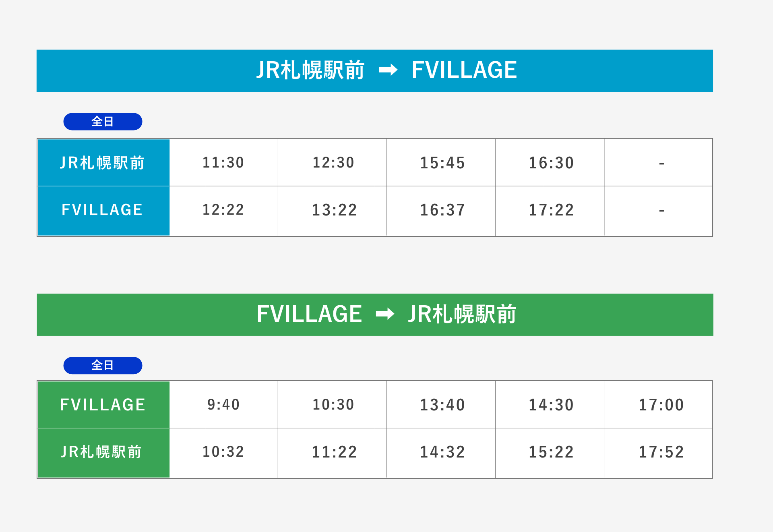Screen dimensions: 773x532
Task: Click the arrow in the blue JR札幌駅前 to FVILLAGE banner
Action: click(x=388, y=70)
